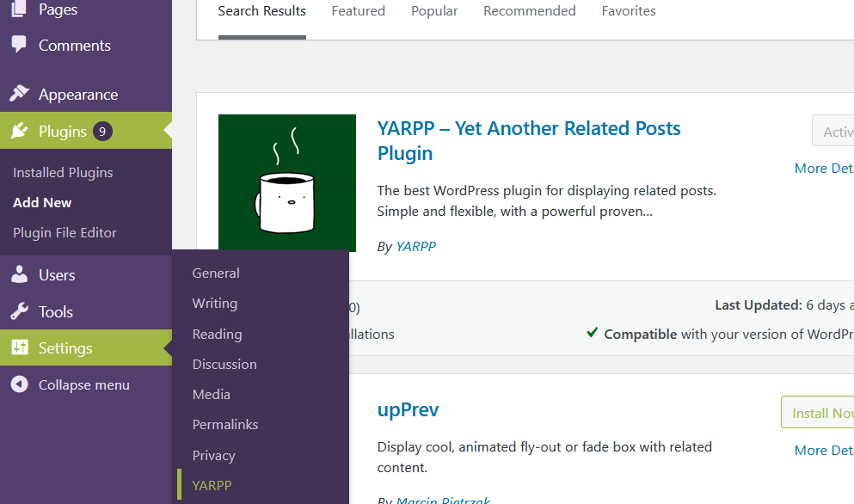
Task: Open the Favorites tab
Action: pyautogui.click(x=628, y=11)
